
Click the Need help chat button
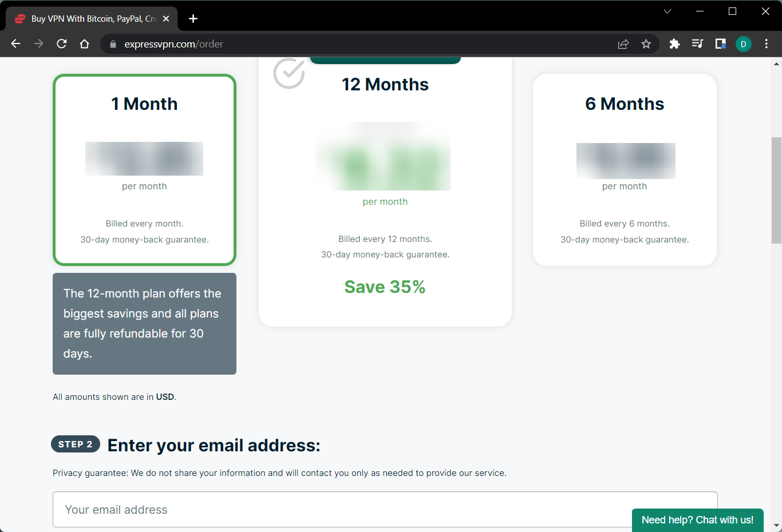697,520
